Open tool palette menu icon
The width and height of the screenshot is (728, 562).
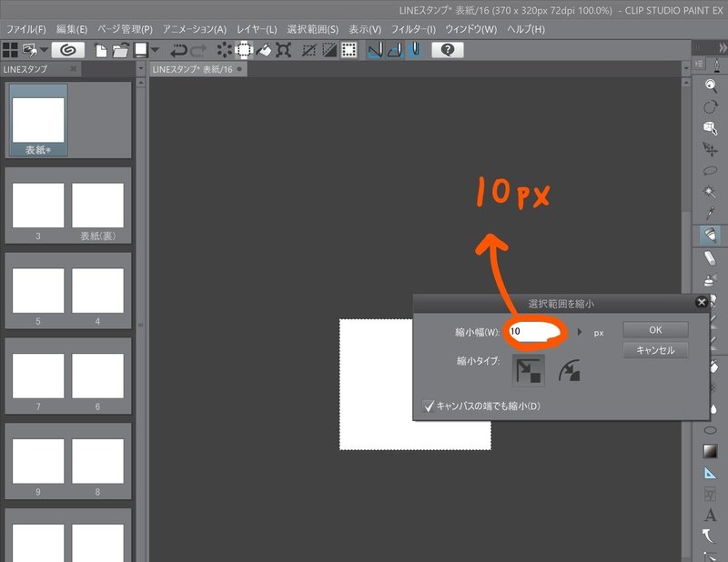pyautogui.click(x=699, y=64)
